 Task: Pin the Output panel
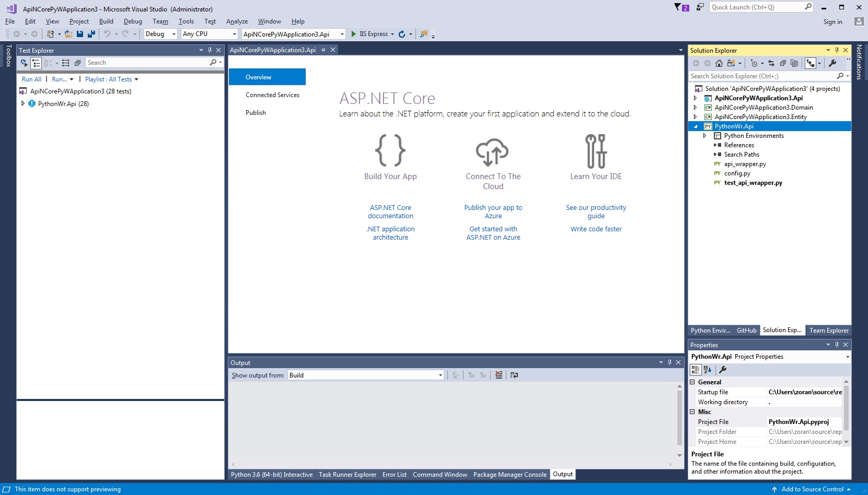669,362
